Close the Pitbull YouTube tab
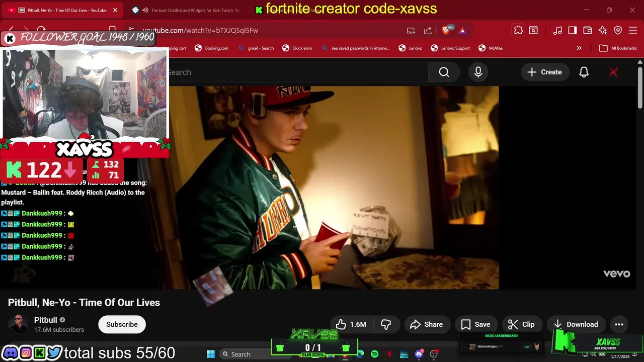 (115, 10)
